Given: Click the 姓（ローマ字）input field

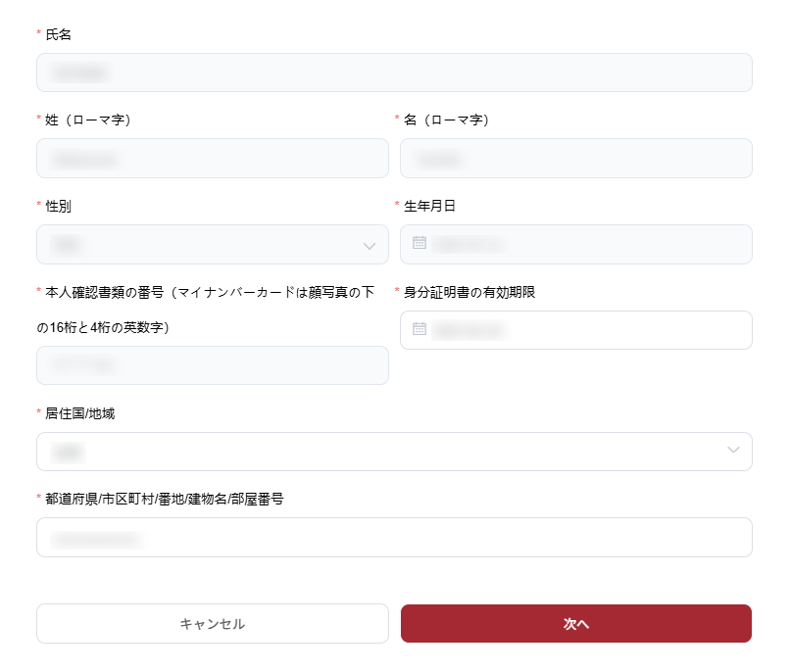Looking at the screenshot, I should coord(213,159).
